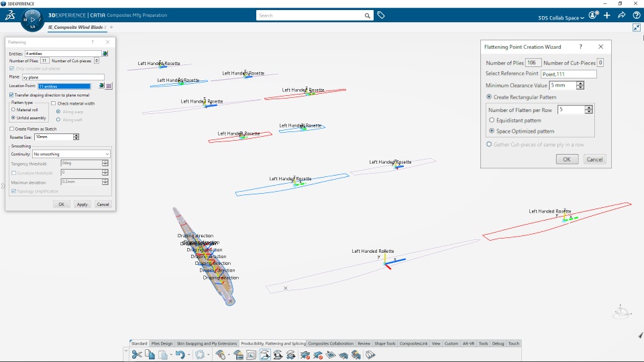The width and height of the screenshot is (644, 362).
Task: Switch to Plies Design tab
Action: [162, 343]
